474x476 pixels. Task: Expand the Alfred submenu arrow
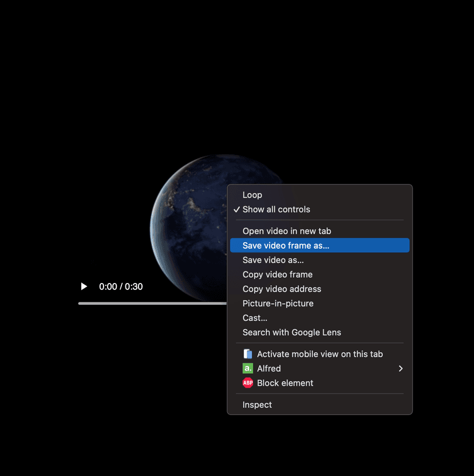tap(401, 368)
